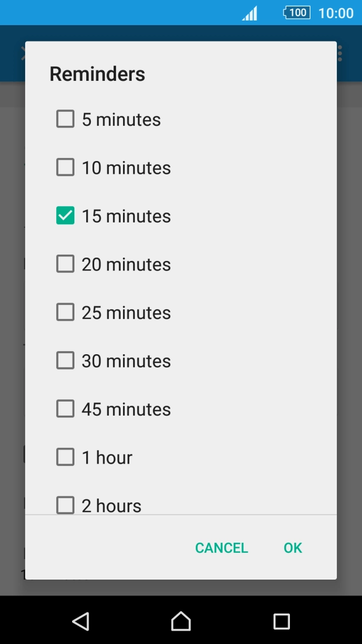Confirm reminders with OK
The image size is (362, 644).
click(x=292, y=548)
